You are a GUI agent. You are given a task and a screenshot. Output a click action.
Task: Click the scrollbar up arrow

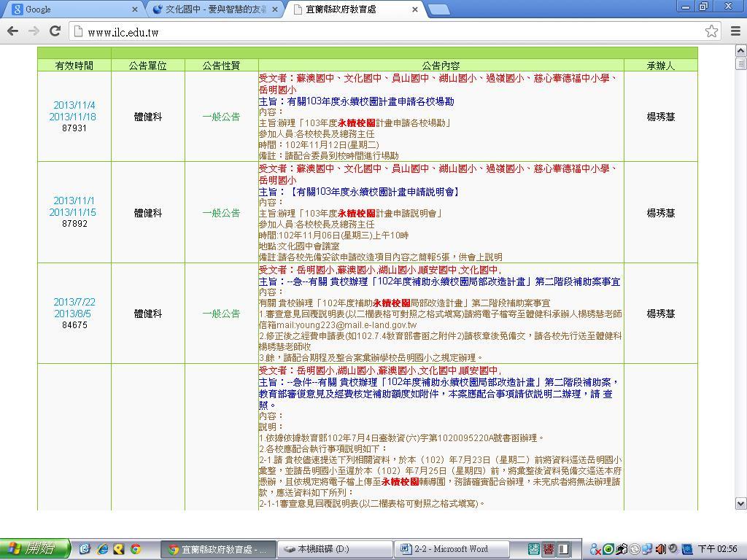tap(740, 51)
